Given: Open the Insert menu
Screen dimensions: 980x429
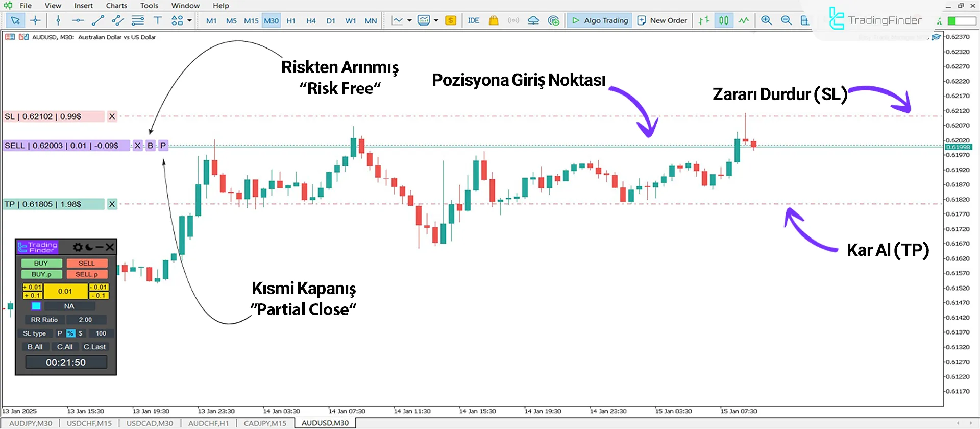Looking at the screenshot, I should [x=84, y=6].
